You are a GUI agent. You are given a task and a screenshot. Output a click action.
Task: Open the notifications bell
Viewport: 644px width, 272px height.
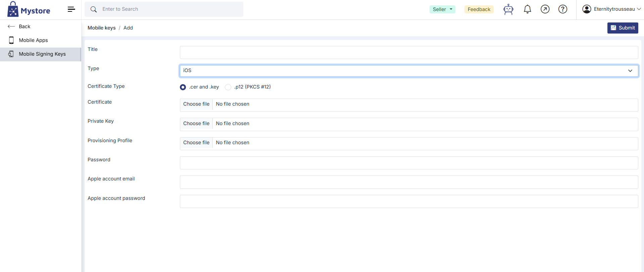pos(527,9)
